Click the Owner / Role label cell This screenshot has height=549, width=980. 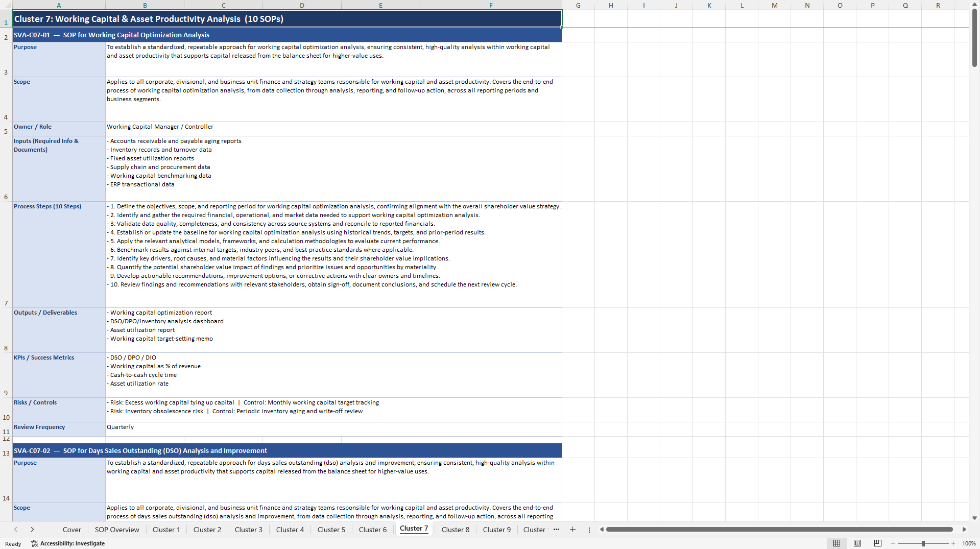(59, 129)
